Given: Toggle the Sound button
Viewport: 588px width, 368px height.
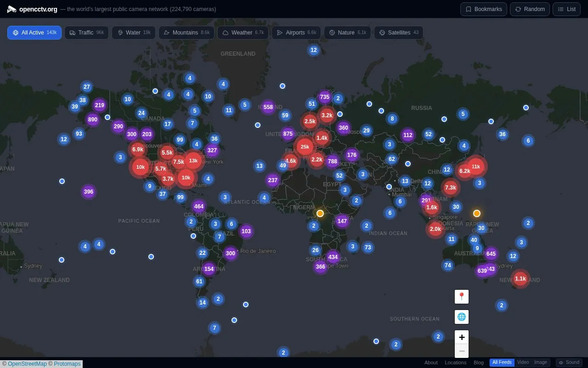Looking at the screenshot, I should click(x=569, y=362).
